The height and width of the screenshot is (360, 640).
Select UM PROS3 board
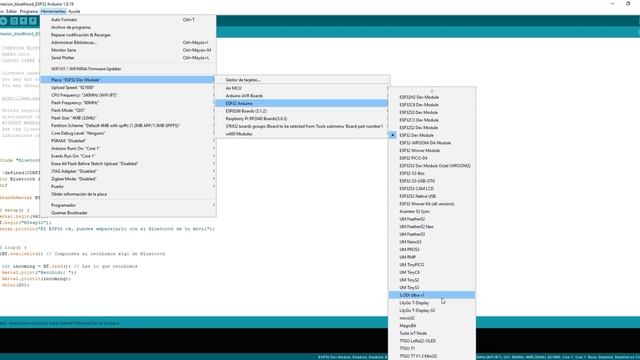pyautogui.click(x=432, y=249)
